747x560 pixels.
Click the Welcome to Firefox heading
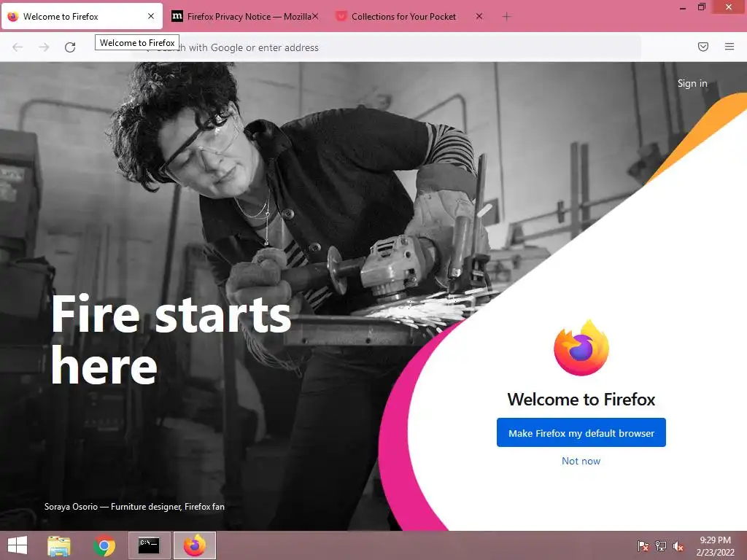click(x=581, y=399)
